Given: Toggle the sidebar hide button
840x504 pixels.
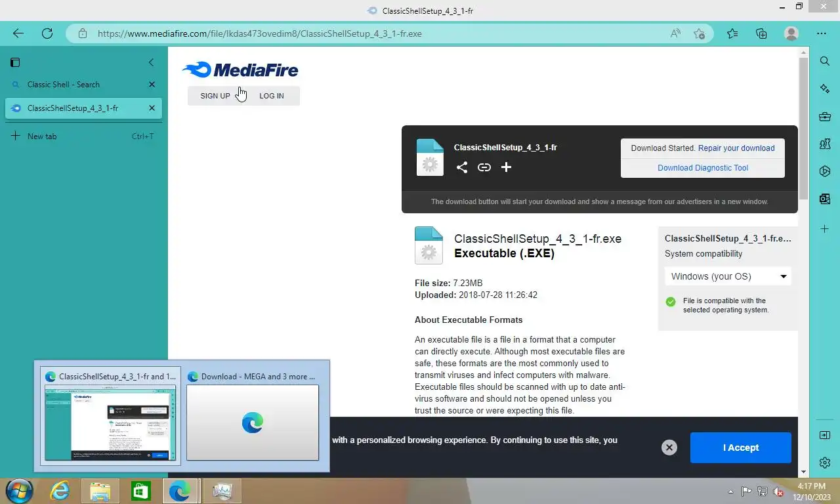Looking at the screenshot, I should click(x=825, y=435).
